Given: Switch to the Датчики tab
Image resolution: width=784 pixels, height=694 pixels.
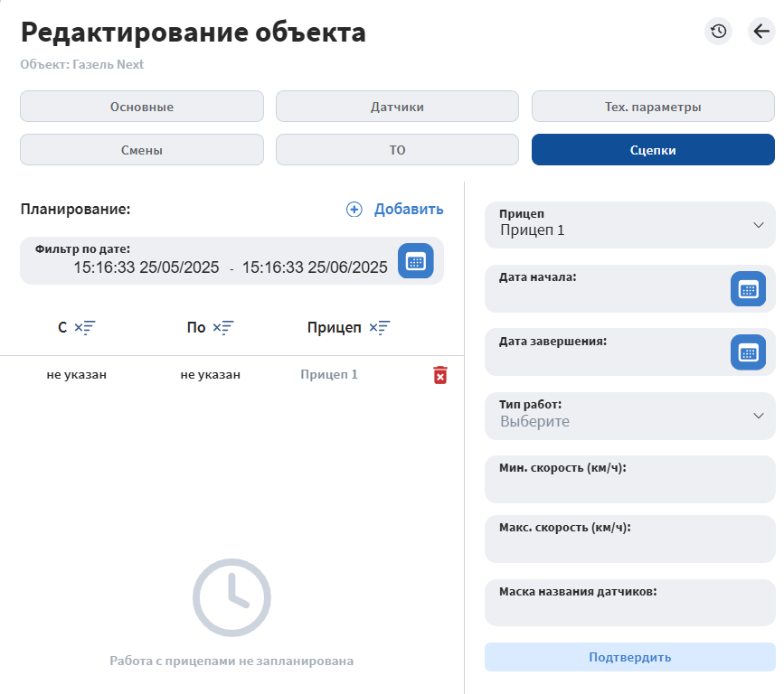Looking at the screenshot, I should click(397, 107).
